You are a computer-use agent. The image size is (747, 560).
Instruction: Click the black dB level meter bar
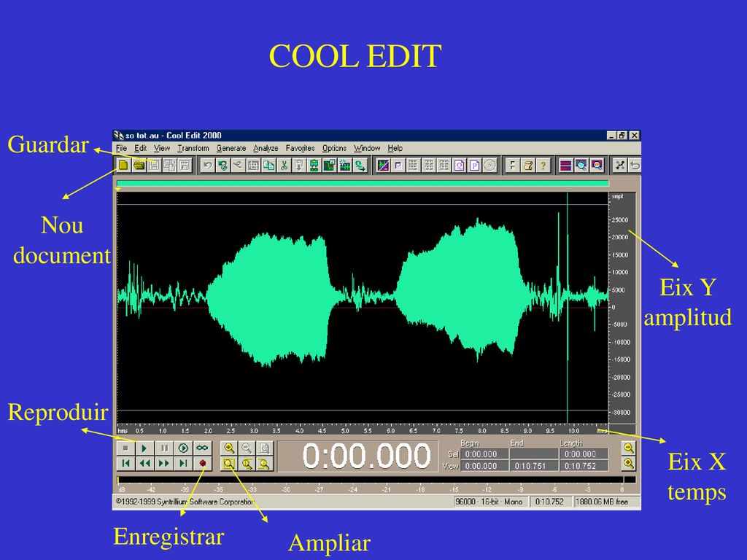[x=376, y=480]
